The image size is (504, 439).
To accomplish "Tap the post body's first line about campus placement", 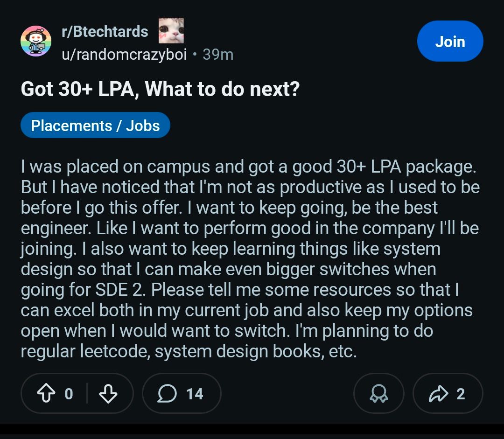I will [x=247, y=167].
